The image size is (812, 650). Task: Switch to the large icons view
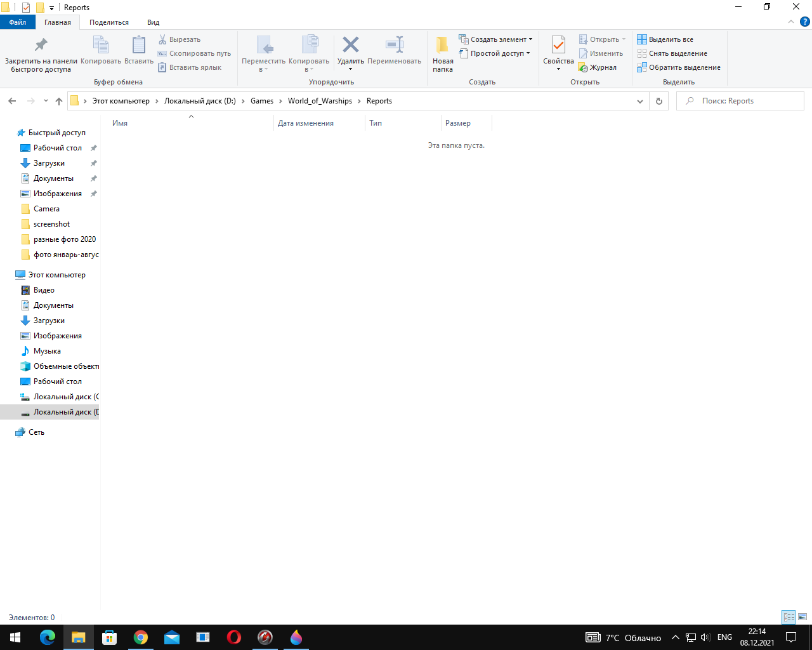(802, 617)
